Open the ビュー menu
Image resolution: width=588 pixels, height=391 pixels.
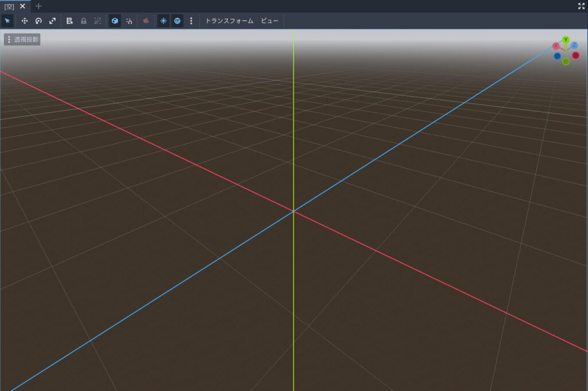[270, 21]
